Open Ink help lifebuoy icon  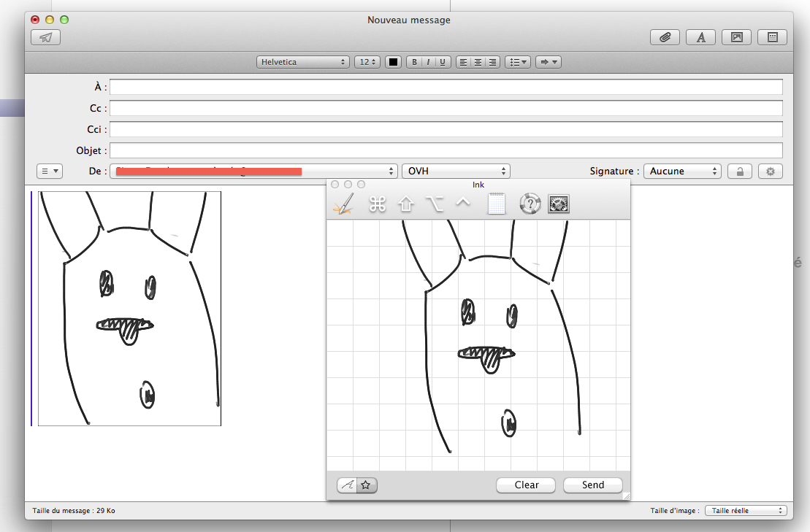[x=530, y=204]
